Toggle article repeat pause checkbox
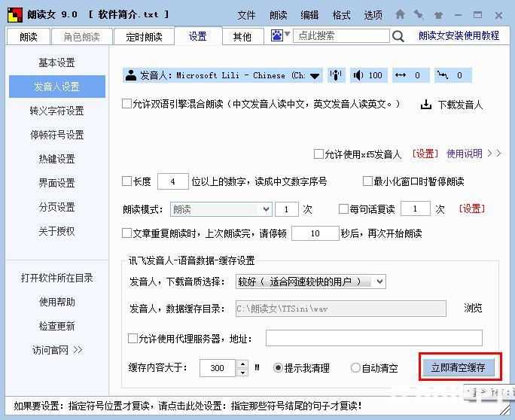Viewport: 515px width, 420px height. coord(126,233)
